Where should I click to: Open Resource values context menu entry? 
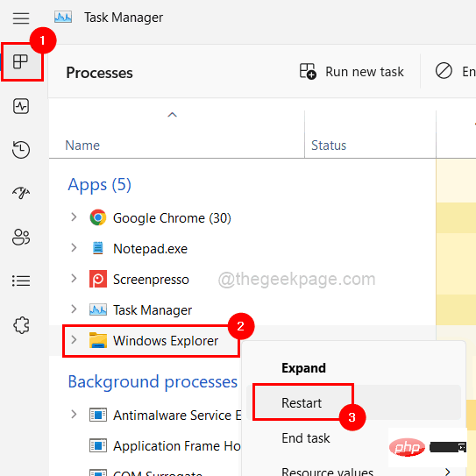[x=327, y=472]
